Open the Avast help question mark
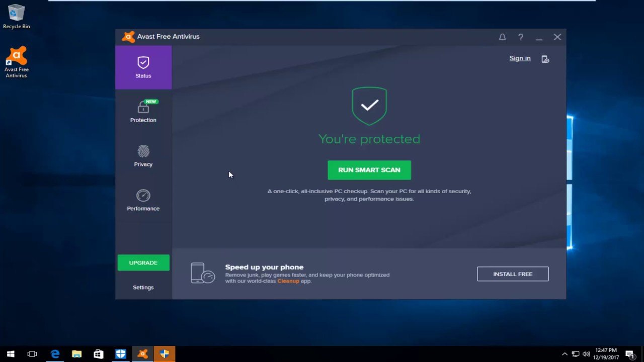 pyautogui.click(x=521, y=37)
